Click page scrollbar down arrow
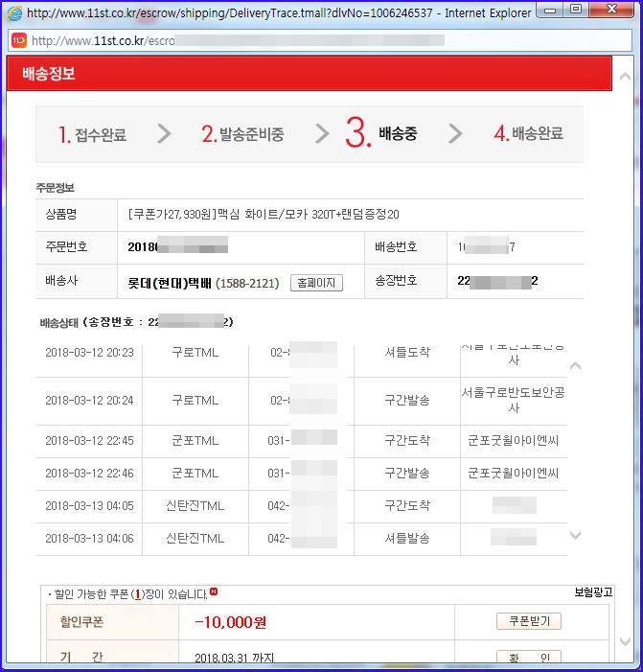Image resolution: width=643 pixels, height=672 pixels. tap(625, 641)
